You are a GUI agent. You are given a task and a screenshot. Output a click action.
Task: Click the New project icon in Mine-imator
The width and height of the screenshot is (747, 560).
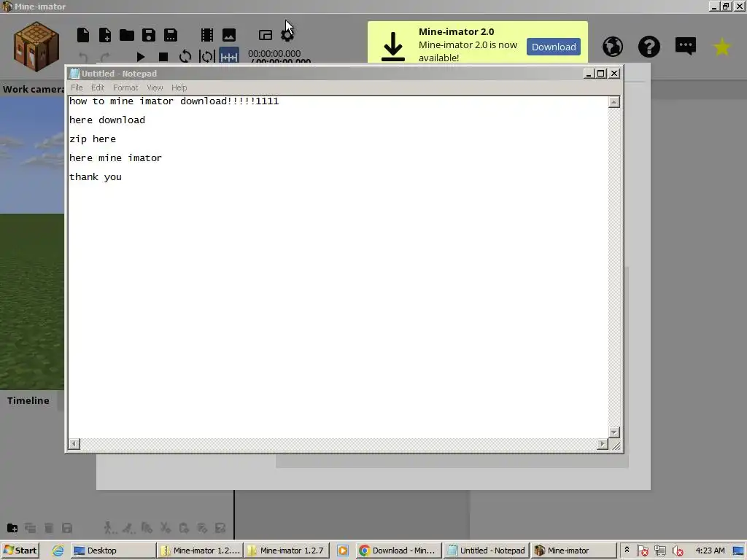83,35
